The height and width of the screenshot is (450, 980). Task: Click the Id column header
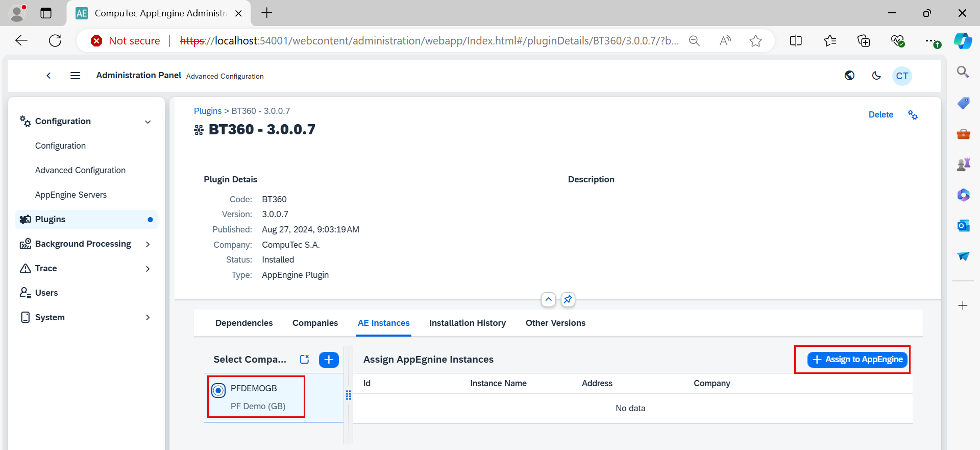pyautogui.click(x=367, y=383)
